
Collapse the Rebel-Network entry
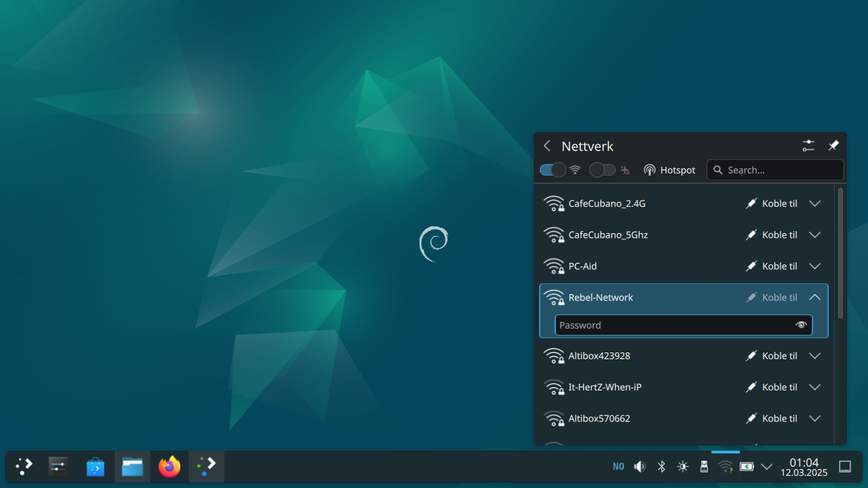pyautogui.click(x=815, y=298)
